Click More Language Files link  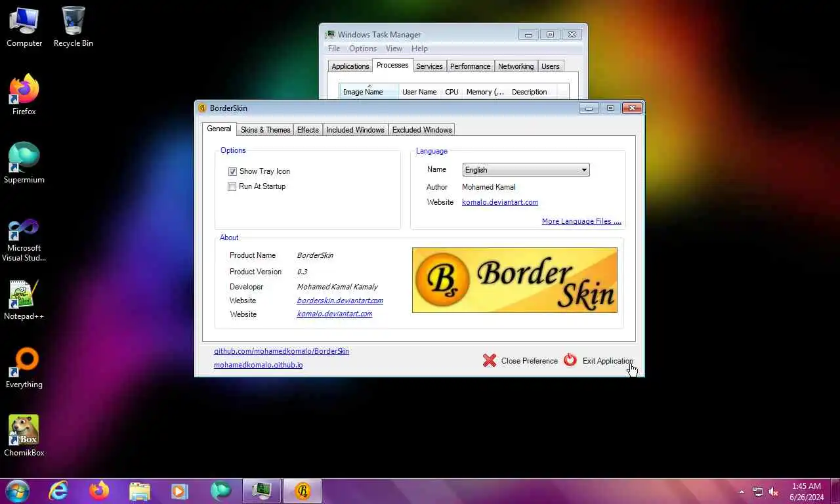click(x=581, y=221)
